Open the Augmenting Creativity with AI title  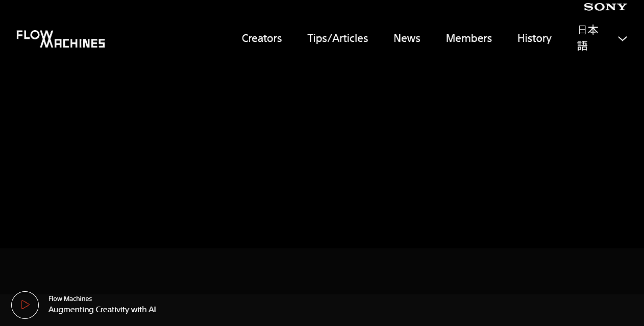point(102,310)
